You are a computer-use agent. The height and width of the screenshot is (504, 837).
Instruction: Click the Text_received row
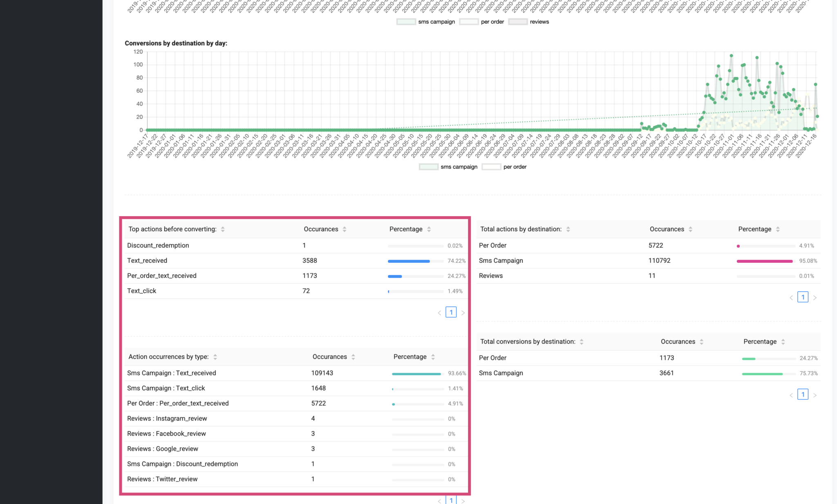click(147, 261)
